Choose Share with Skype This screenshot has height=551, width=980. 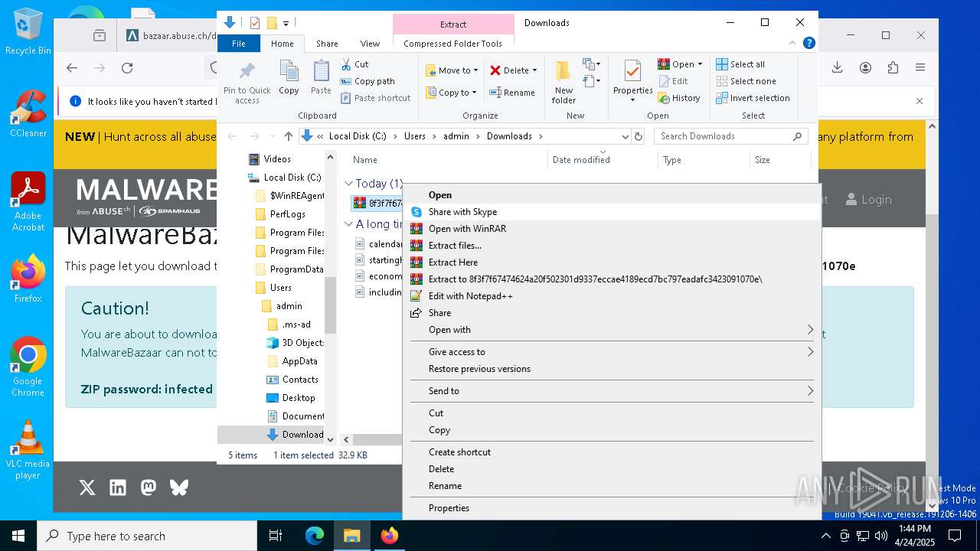[x=612, y=212]
